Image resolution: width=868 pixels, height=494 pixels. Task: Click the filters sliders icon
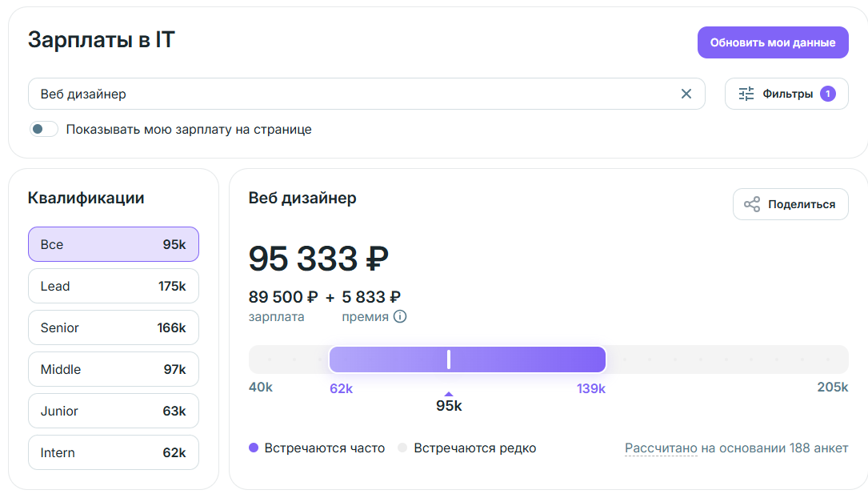click(746, 94)
